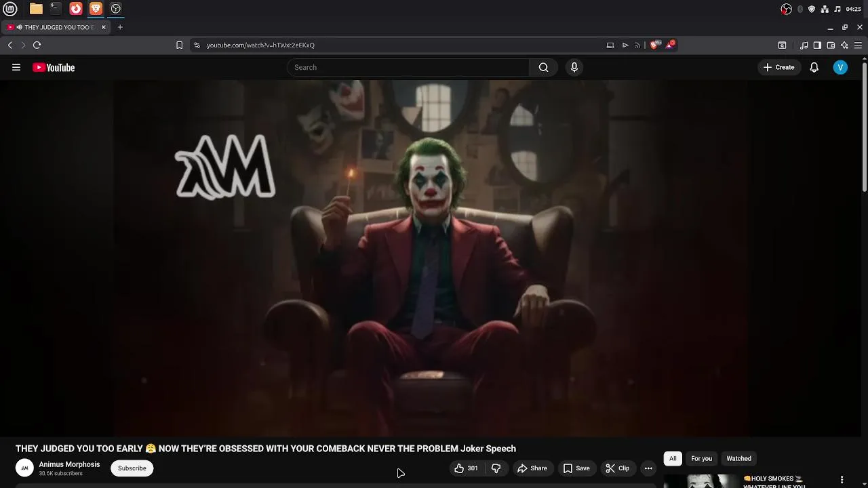The height and width of the screenshot is (488, 868).
Task: Open the Brave Wallet icon
Action: point(831,45)
